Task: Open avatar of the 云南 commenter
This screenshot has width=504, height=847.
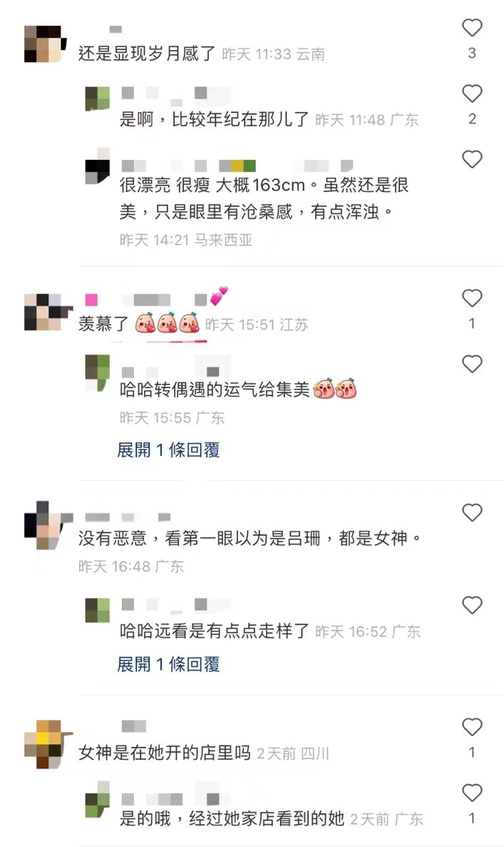Action: [x=44, y=44]
